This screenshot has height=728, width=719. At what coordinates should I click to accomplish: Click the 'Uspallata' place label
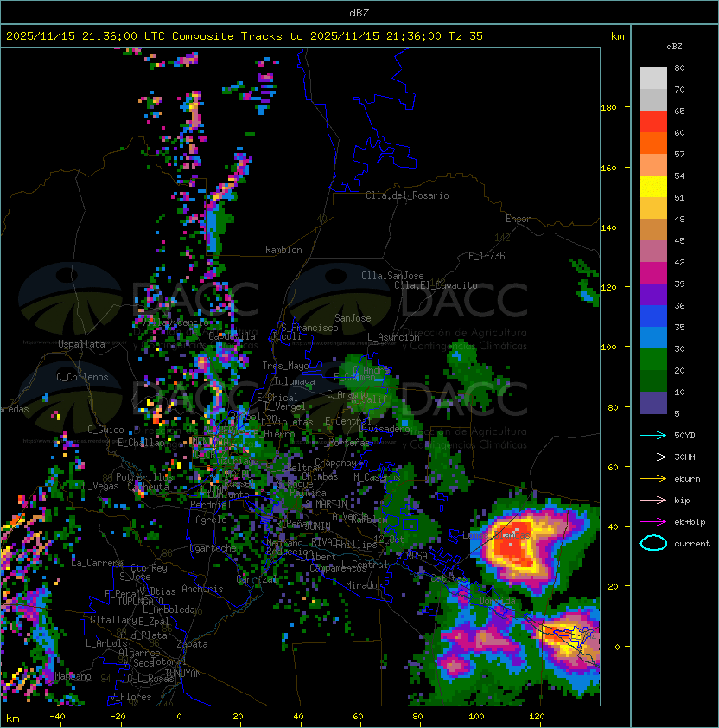tap(81, 344)
